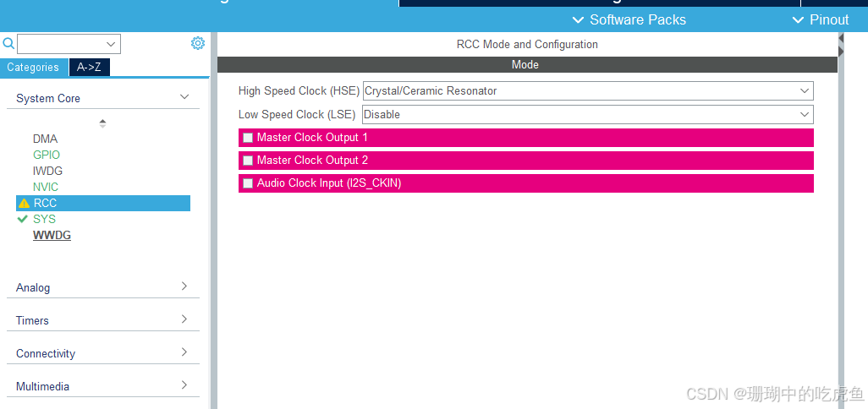
Task: Select GPIO in System Core list
Action: coord(47,155)
